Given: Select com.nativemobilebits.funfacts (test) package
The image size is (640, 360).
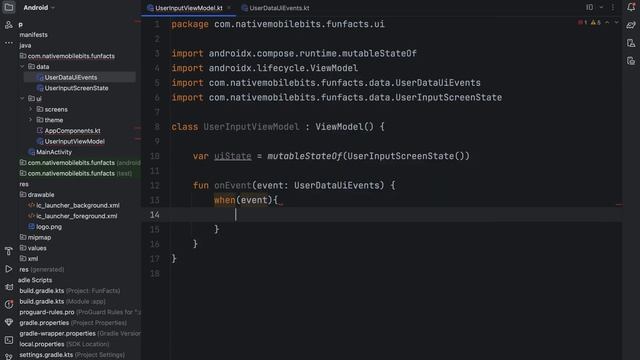Looking at the screenshot, I should click(x=76, y=173).
